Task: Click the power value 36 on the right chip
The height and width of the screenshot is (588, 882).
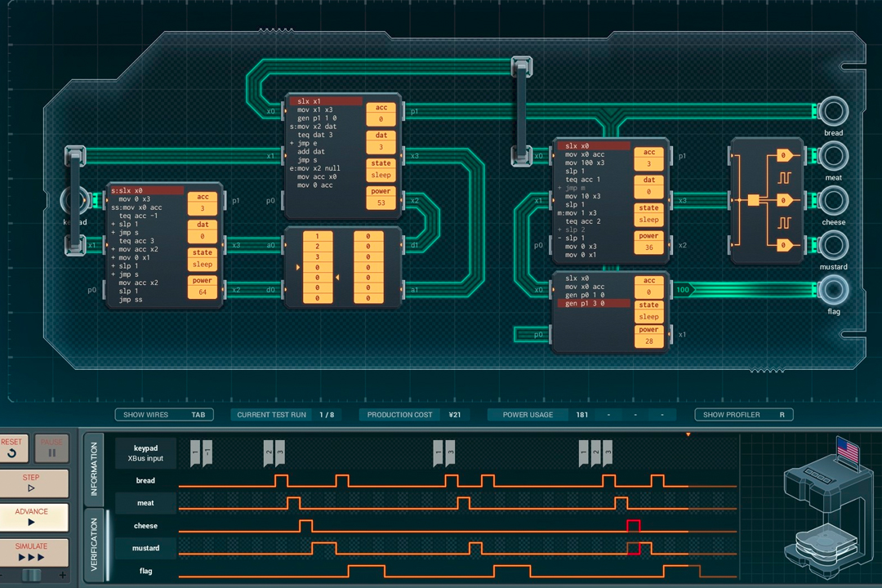Action: pos(648,247)
